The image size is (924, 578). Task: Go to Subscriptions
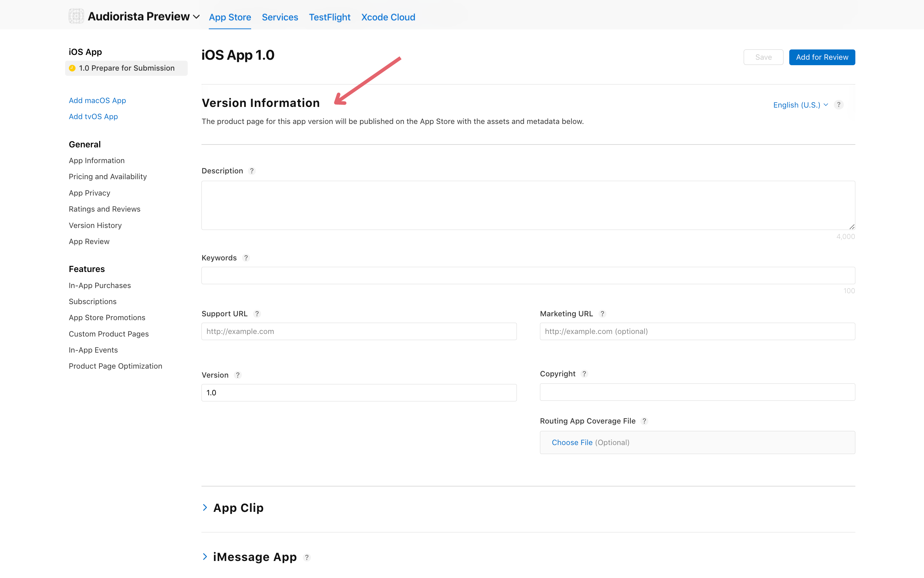pyautogui.click(x=92, y=302)
